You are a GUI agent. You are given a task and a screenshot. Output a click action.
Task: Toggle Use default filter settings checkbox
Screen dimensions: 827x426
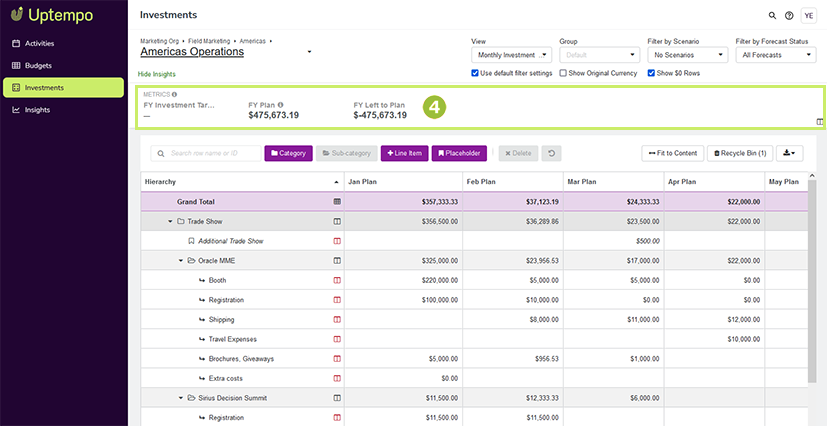tap(475, 73)
